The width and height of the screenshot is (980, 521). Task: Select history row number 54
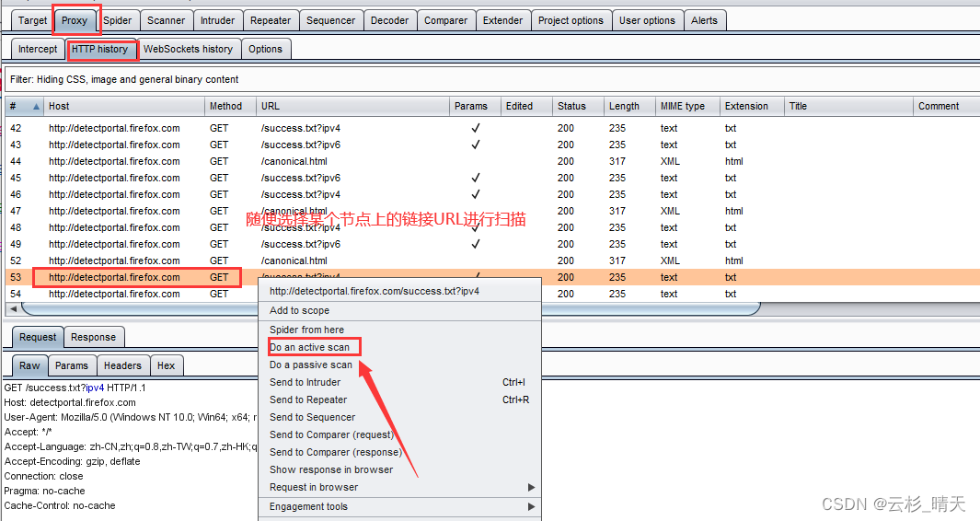point(492,294)
